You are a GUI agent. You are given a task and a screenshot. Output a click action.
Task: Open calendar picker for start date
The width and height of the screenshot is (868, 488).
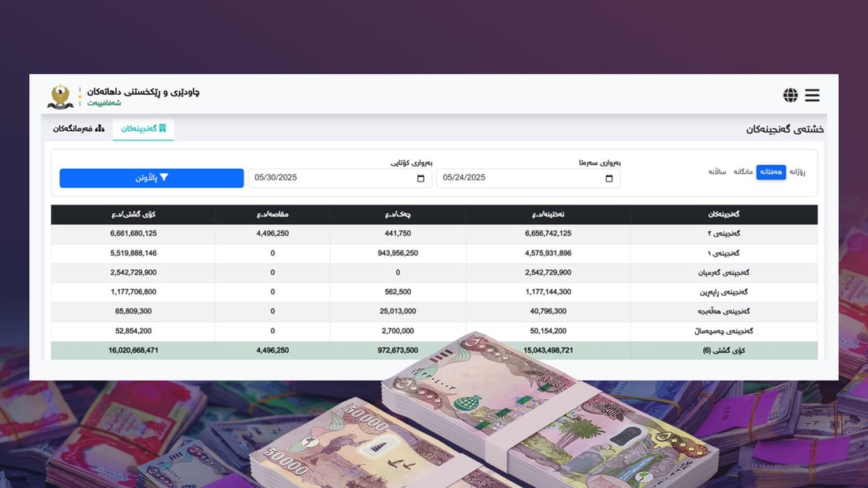pos(608,178)
